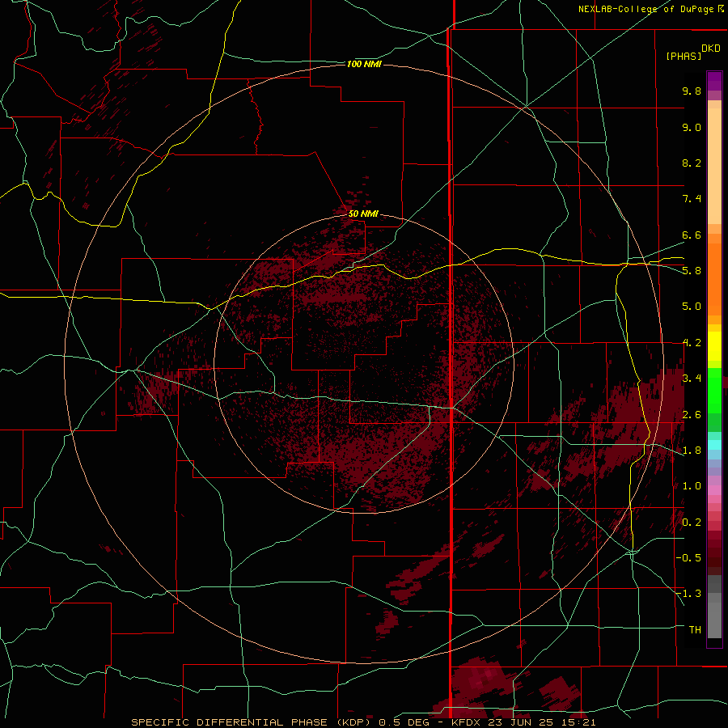Click the 1.8 value on the color scale

[x=692, y=451]
